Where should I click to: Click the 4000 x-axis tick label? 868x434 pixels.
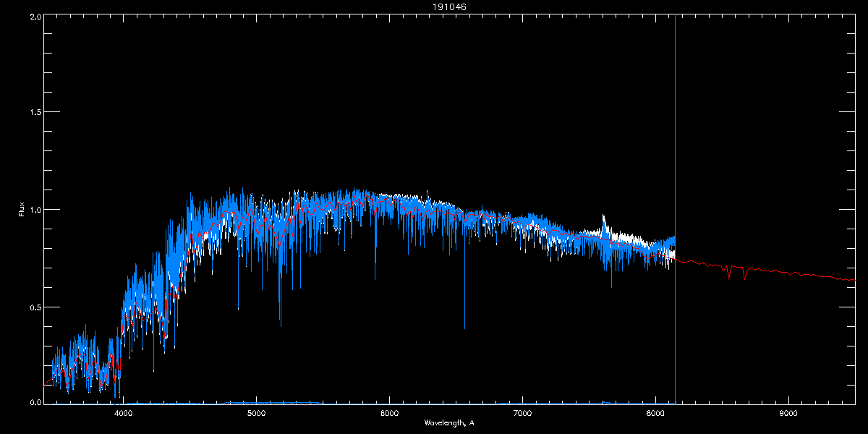tap(123, 414)
